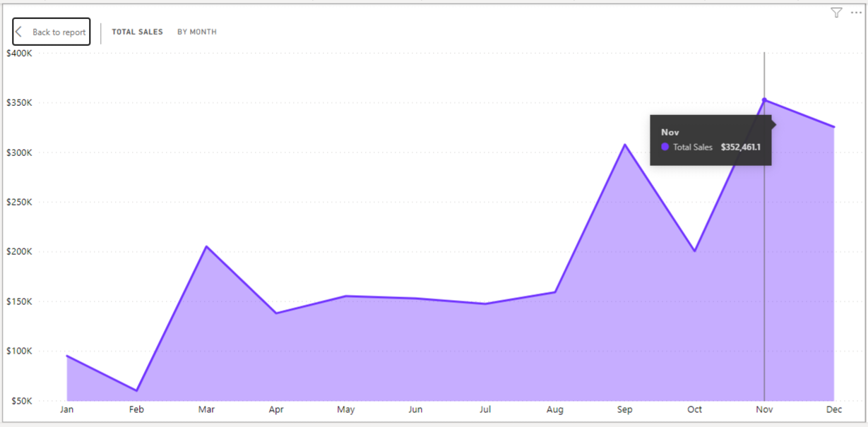Open the More options ellipsis menu
This screenshot has height=427, width=868.
(x=855, y=13)
